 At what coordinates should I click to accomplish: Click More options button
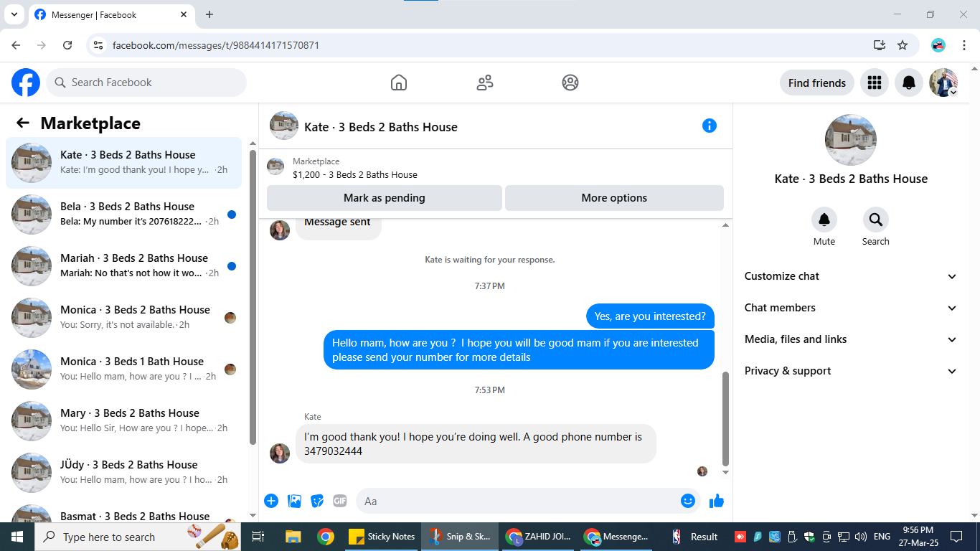614,198
